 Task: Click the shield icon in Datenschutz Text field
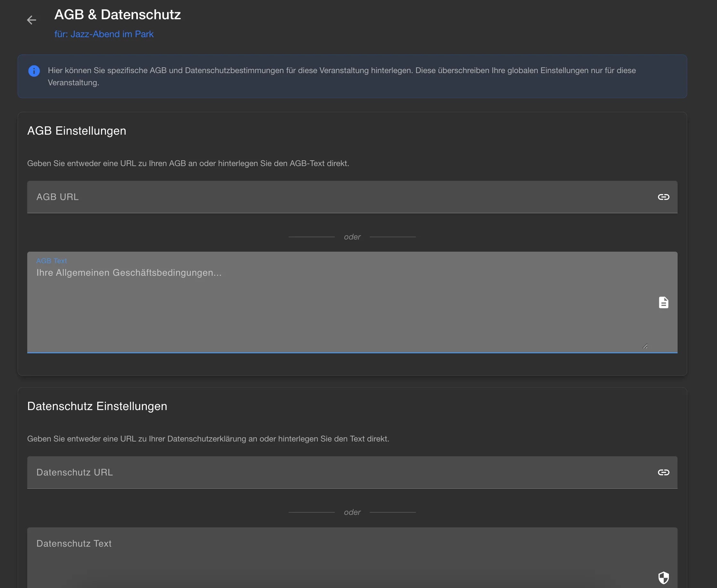point(663,577)
